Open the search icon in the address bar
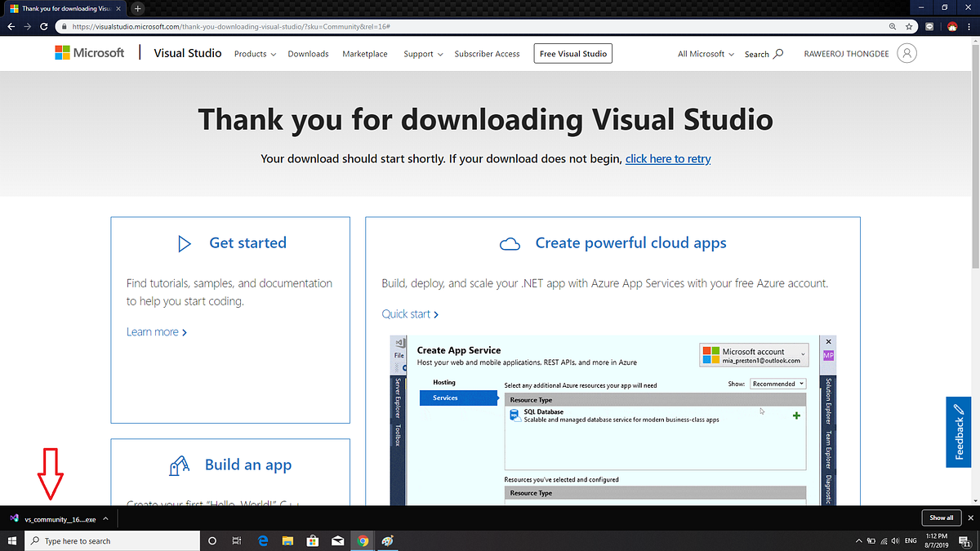Screen dimensions: 980x551 [893, 26]
